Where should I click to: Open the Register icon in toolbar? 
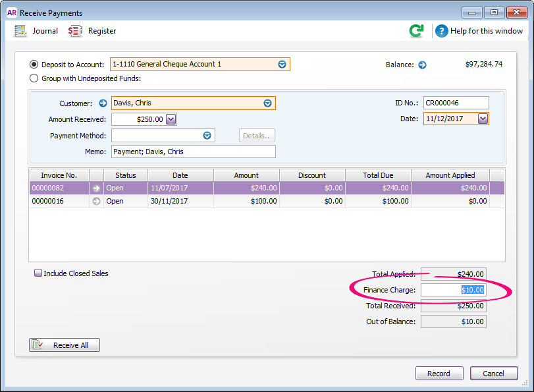75,31
